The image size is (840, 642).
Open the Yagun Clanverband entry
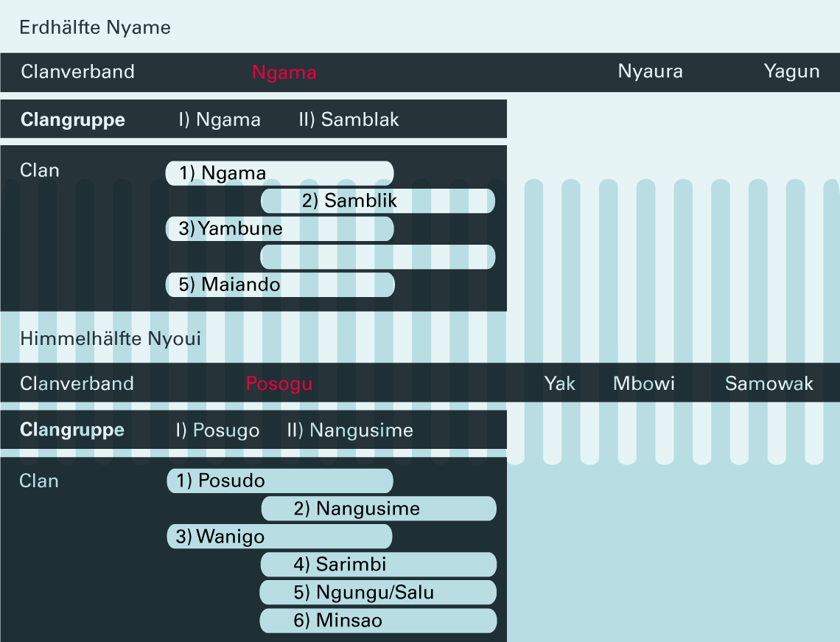tap(791, 71)
